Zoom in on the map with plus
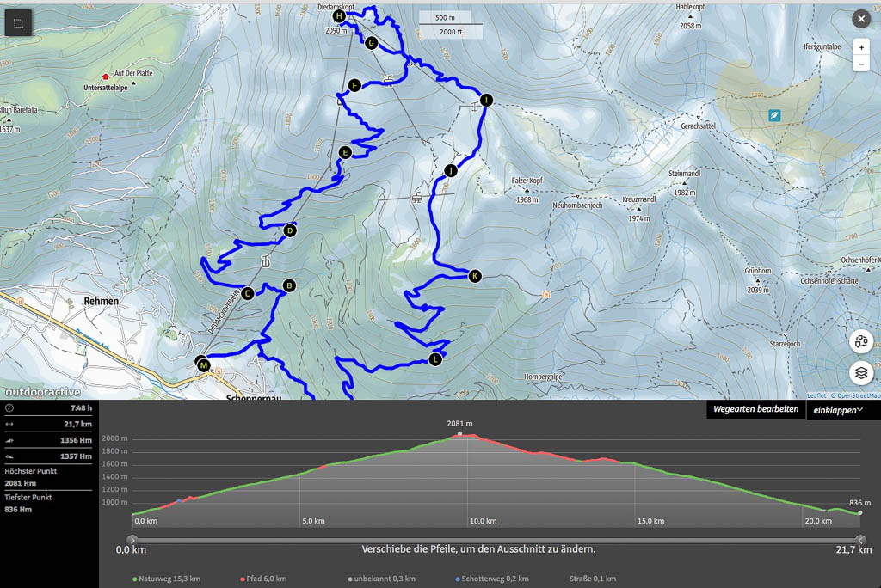881x588 pixels. (860, 47)
